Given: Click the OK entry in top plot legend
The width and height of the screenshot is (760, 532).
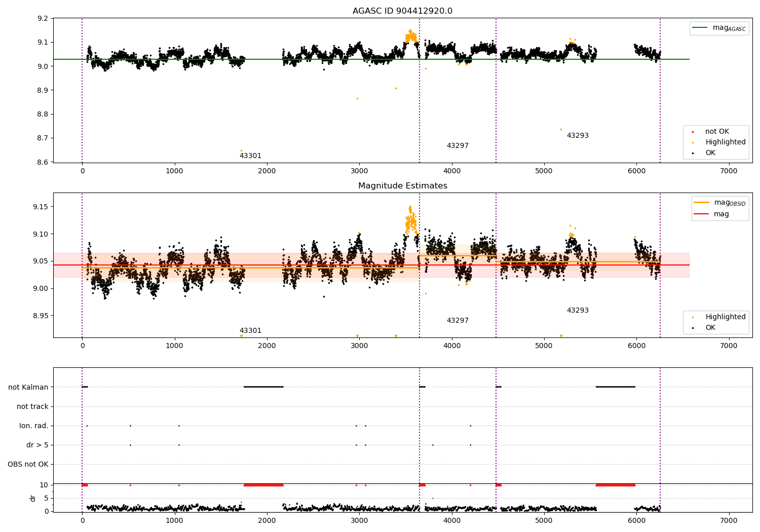Looking at the screenshot, I should point(710,153).
